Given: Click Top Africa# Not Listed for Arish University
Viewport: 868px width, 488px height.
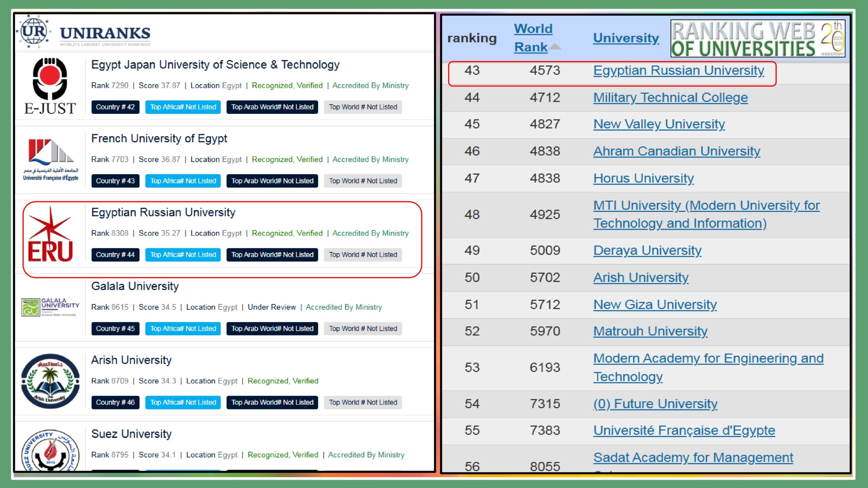Looking at the screenshot, I should click(x=183, y=403).
